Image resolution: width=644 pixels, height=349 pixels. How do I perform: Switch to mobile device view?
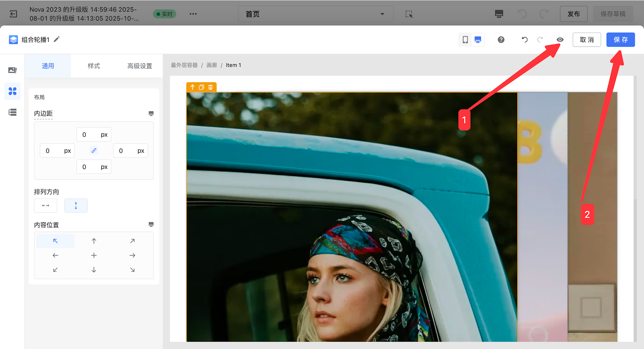(x=465, y=39)
